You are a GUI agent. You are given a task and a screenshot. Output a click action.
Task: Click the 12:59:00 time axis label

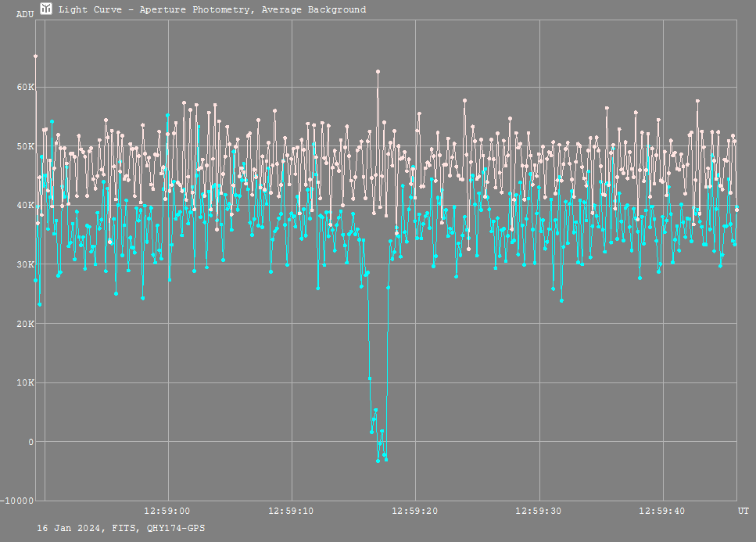click(x=167, y=511)
